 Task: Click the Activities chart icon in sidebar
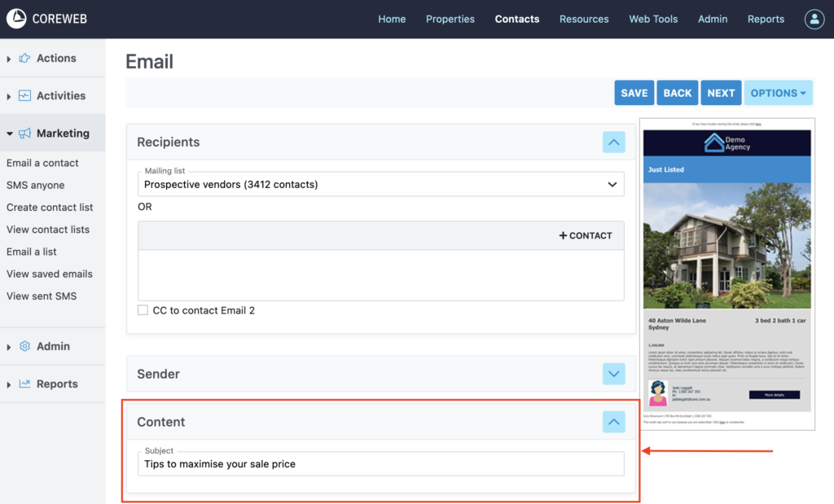click(x=24, y=96)
